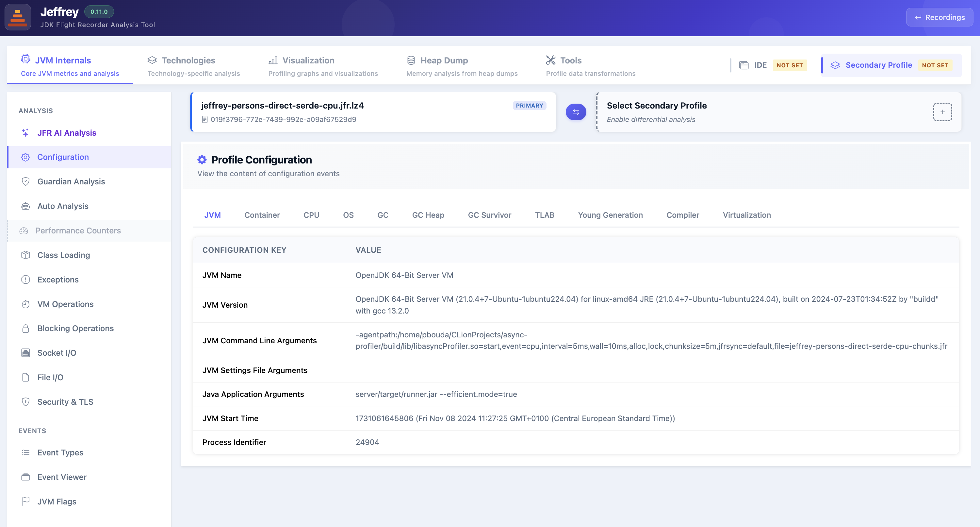This screenshot has width=980, height=527.
Task: Click the Event Viewer stack icon
Action: click(x=25, y=477)
